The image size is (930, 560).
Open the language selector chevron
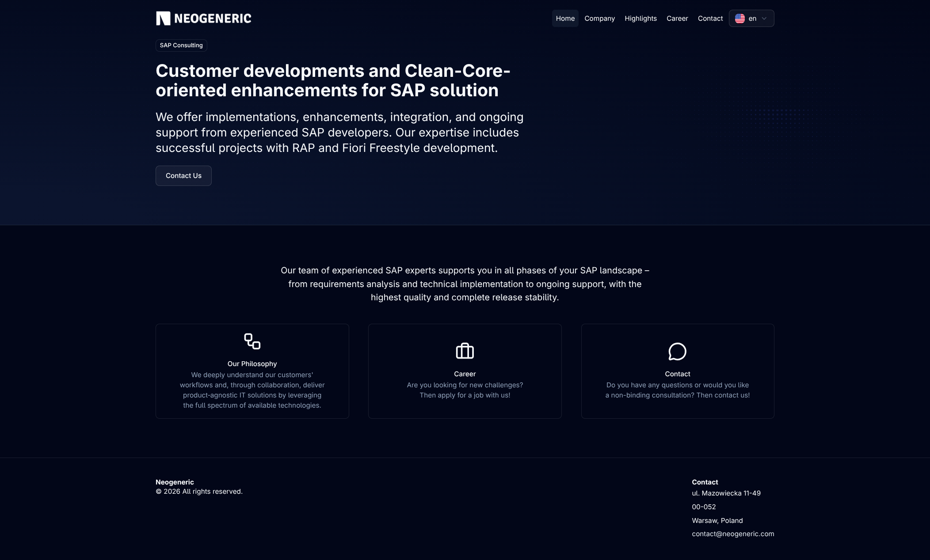[x=764, y=19]
